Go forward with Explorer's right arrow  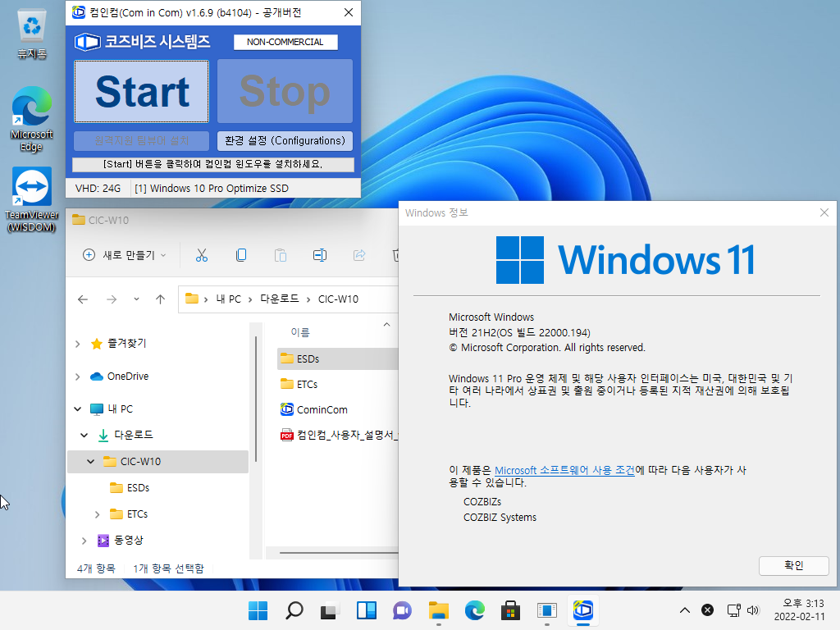112,299
